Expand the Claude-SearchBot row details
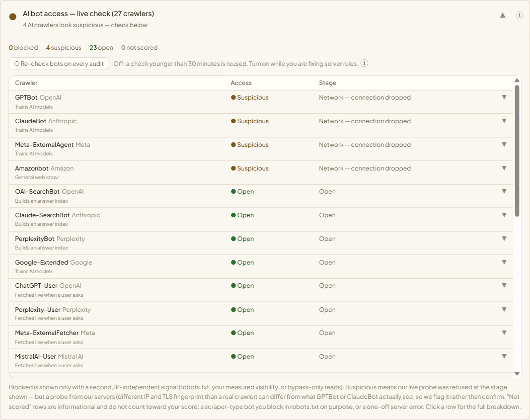 (x=504, y=215)
